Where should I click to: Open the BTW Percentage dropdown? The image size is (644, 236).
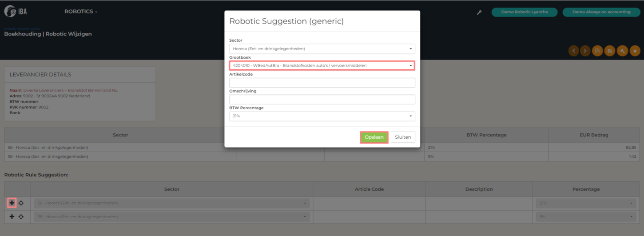[x=322, y=116]
